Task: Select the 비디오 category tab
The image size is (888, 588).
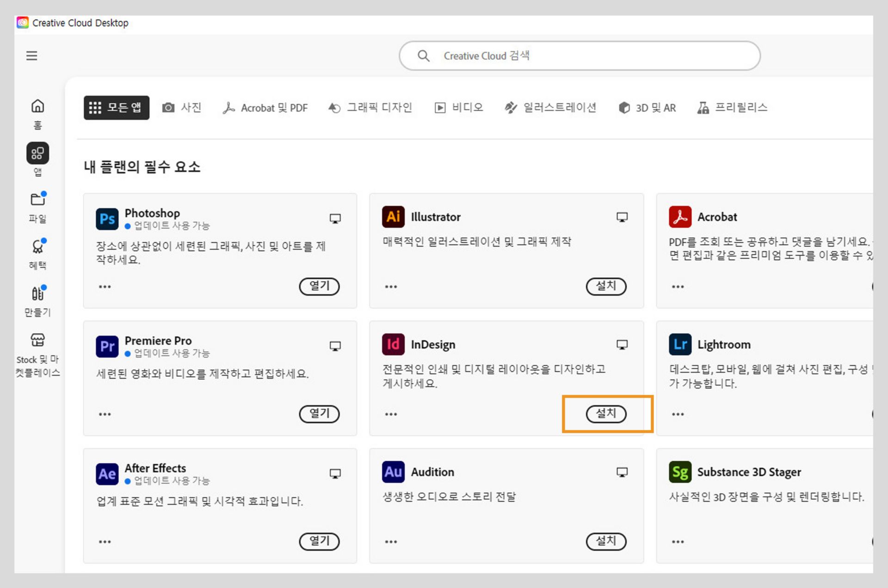Action: (x=459, y=108)
